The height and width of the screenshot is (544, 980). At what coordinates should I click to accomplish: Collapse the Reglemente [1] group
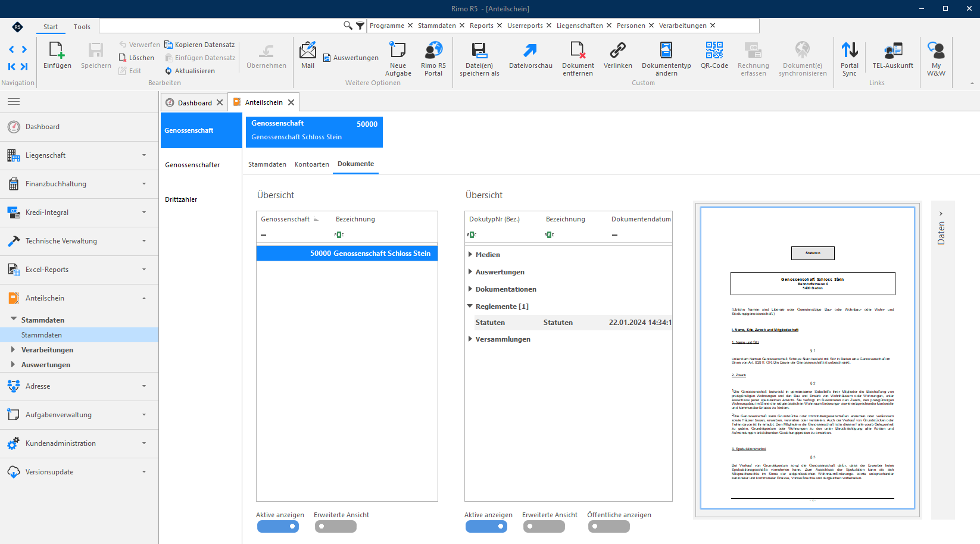[x=470, y=307]
